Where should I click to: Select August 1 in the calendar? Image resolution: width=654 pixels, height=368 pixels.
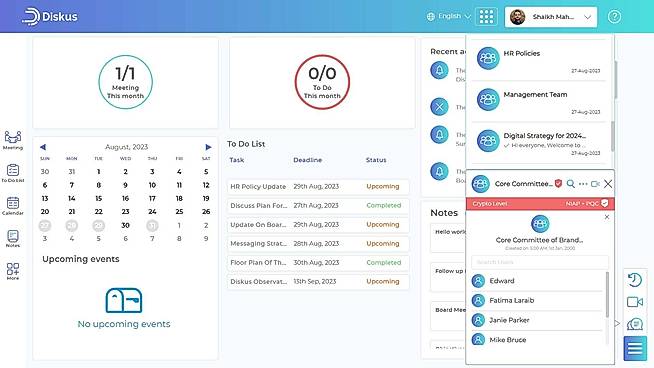click(x=98, y=171)
